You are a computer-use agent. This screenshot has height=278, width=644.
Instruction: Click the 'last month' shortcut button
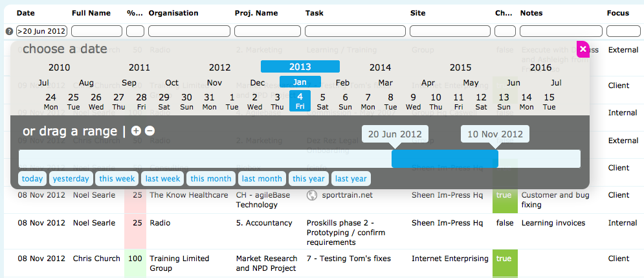[261, 179]
